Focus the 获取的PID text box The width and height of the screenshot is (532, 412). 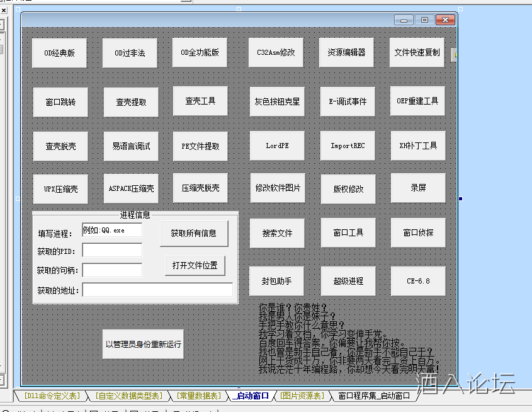(112, 250)
